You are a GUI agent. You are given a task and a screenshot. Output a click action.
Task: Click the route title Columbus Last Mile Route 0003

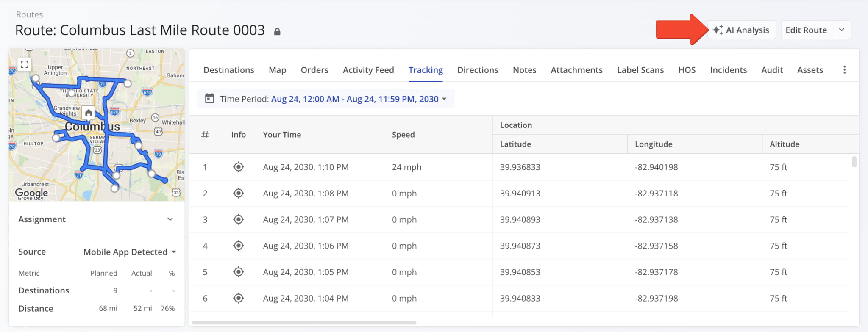140,30
